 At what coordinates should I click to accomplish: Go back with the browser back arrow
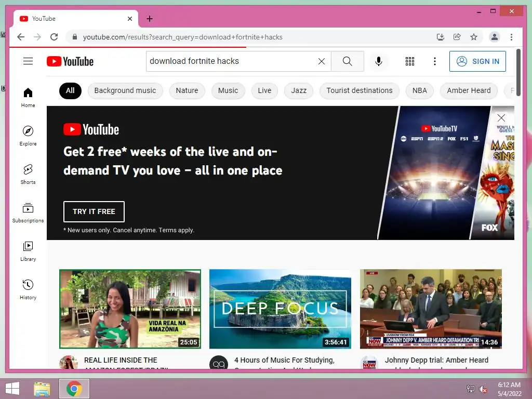pyautogui.click(x=21, y=37)
